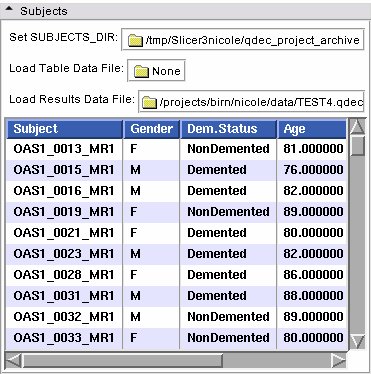Click Gender M cell for OAS1_0032_MR1

pos(152,317)
